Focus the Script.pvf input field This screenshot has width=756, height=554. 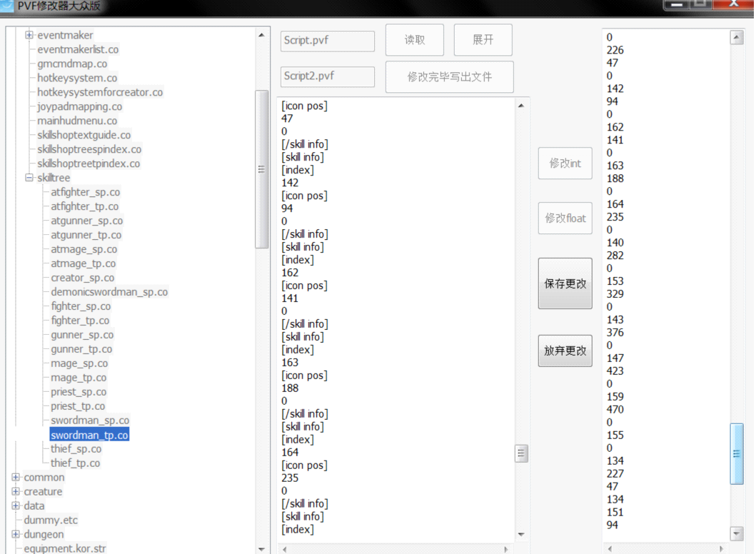327,41
